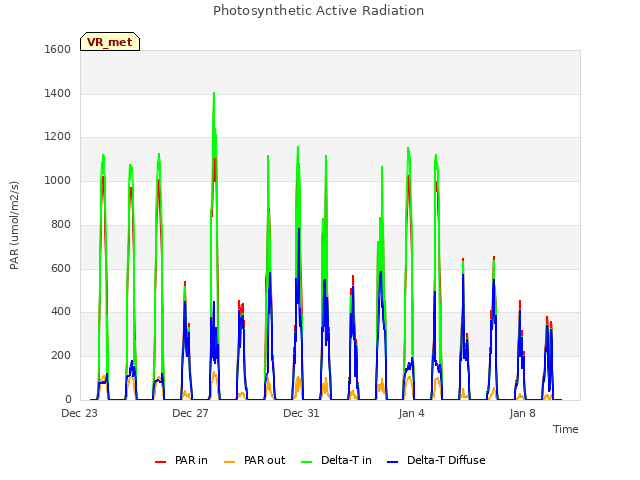The width and height of the screenshot is (640, 480).
Task: Click the Dec 31 x-axis label
Action: pos(301,413)
